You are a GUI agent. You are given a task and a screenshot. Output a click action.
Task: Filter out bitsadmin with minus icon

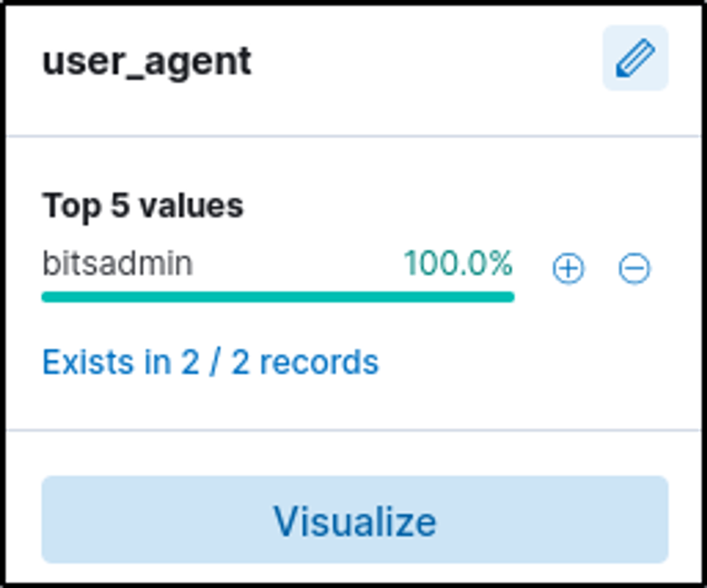[x=634, y=268]
